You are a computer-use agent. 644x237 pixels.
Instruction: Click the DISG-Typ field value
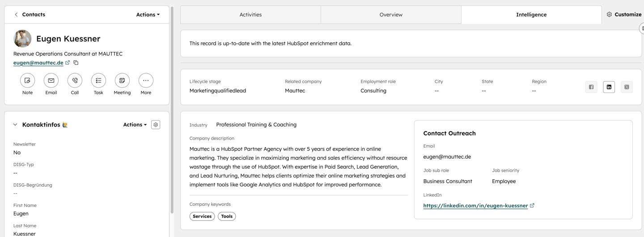pos(15,173)
